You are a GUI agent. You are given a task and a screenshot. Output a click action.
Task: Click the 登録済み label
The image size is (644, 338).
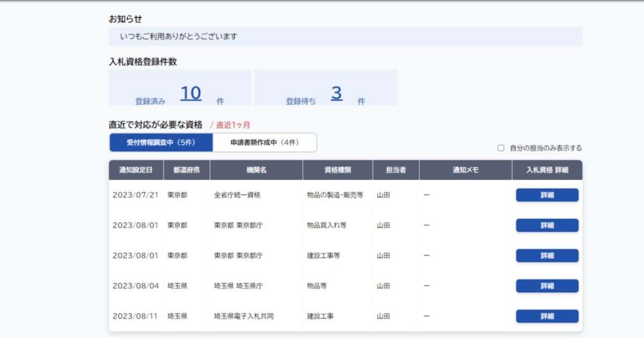(150, 101)
